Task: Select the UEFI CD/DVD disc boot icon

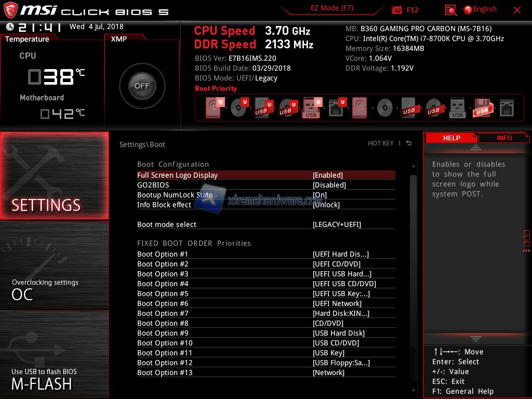Action: [238, 108]
